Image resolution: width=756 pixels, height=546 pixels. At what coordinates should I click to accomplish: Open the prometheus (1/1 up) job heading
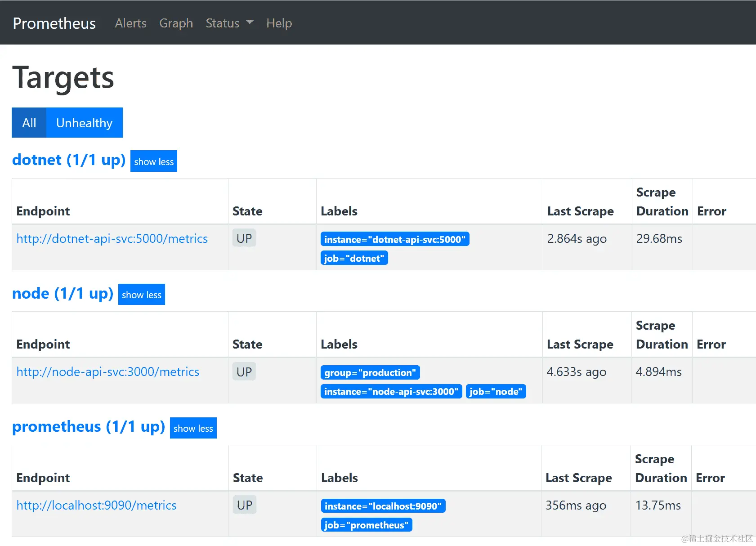click(x=89, y=427)
